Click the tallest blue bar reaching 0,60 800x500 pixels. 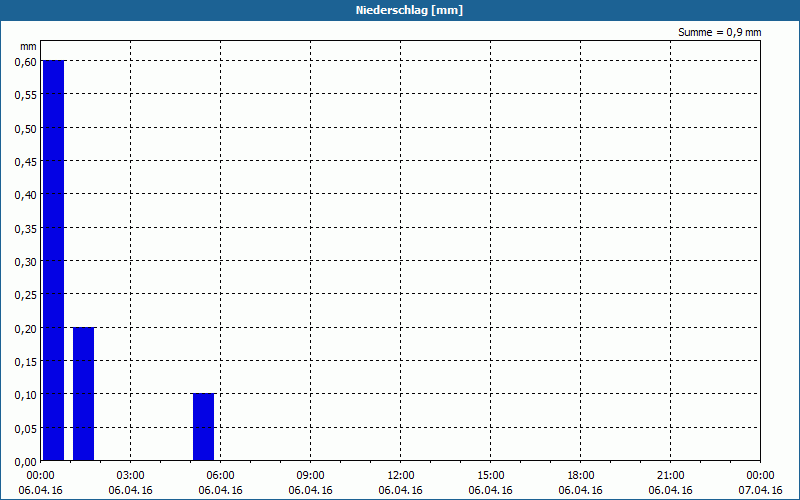tap(53, 260)
